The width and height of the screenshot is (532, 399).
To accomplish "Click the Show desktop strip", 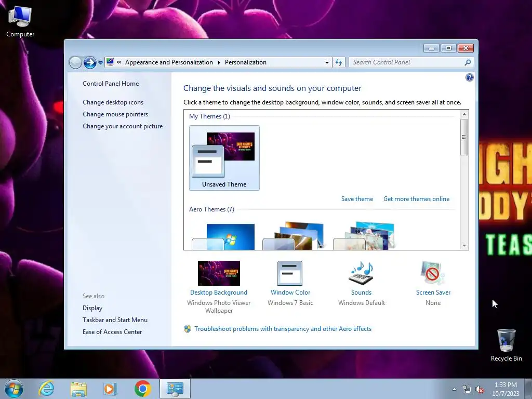I will pos(528,389).
